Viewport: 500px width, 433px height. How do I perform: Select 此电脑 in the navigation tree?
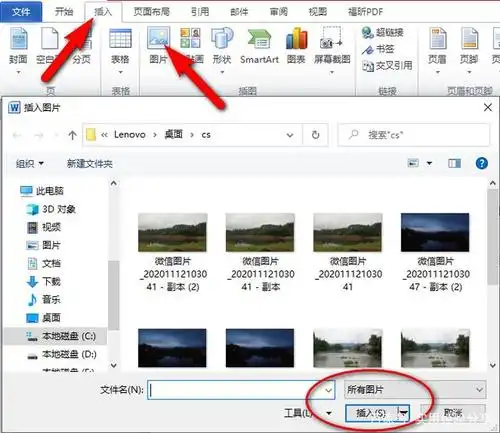click(x=42, y=191)
